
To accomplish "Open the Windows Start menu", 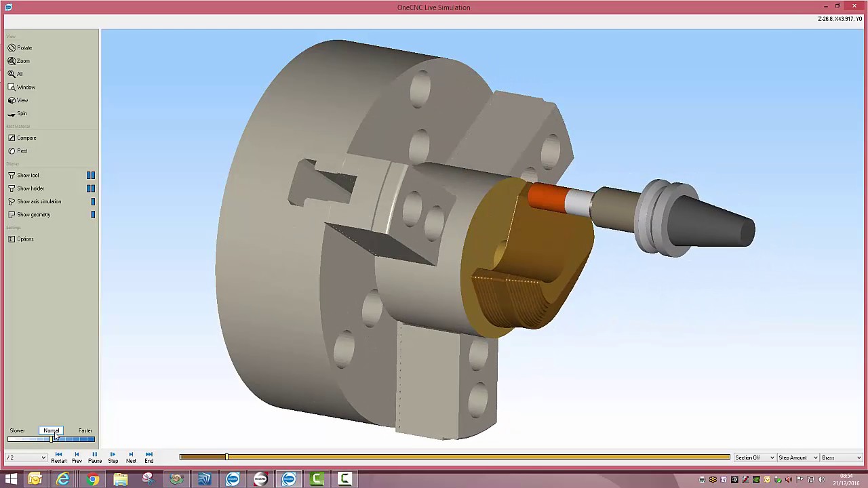I will tap(11, 479).
